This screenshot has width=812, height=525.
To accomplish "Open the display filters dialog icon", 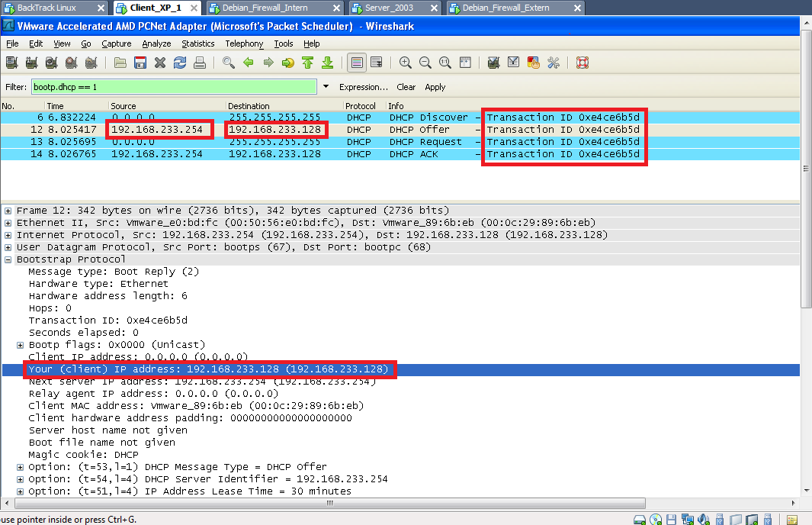I will click(x=513, y=63).
